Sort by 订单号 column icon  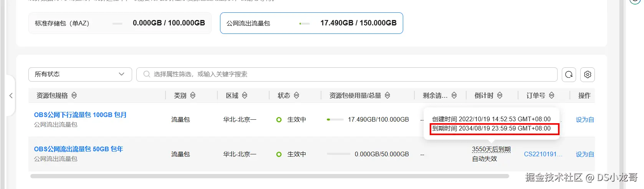point(551,95)
